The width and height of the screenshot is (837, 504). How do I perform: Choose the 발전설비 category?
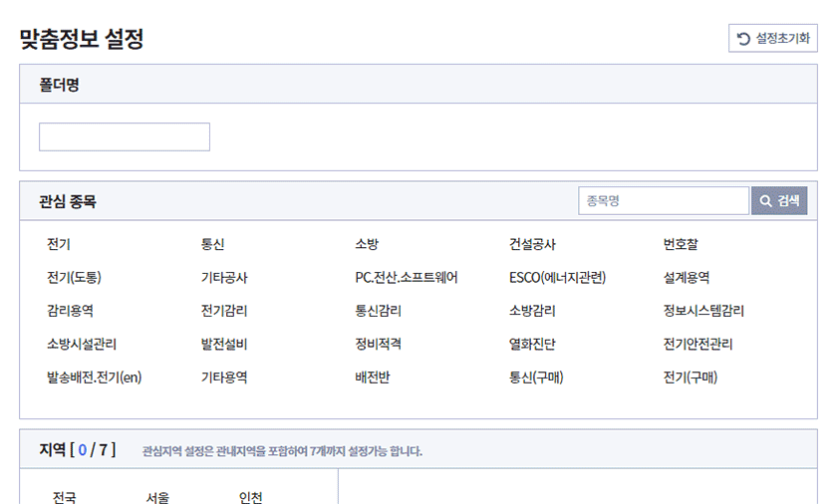pos(223,344)
